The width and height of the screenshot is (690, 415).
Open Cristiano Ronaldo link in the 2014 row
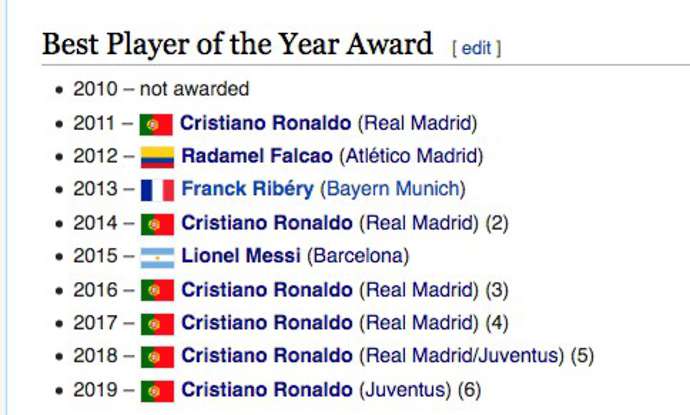tap(266, 223)
